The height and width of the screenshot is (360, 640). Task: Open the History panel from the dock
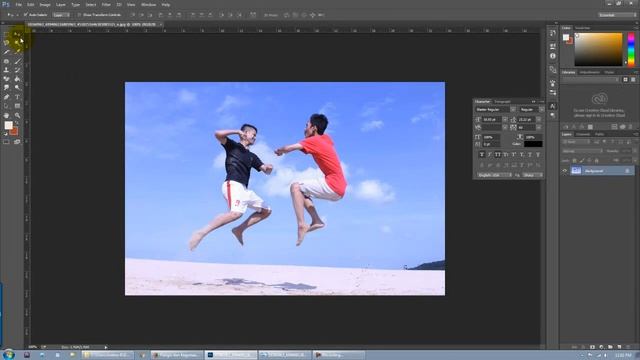tap(553, 33)
